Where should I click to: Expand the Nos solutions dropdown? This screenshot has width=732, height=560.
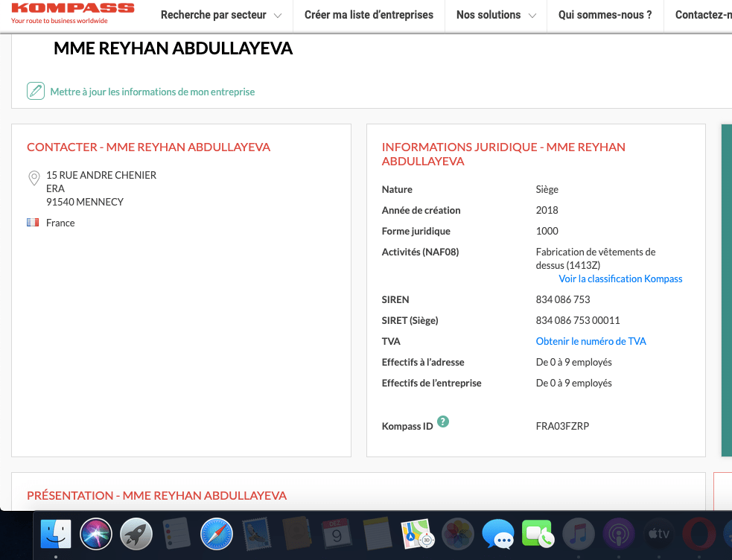click(496, 15)
